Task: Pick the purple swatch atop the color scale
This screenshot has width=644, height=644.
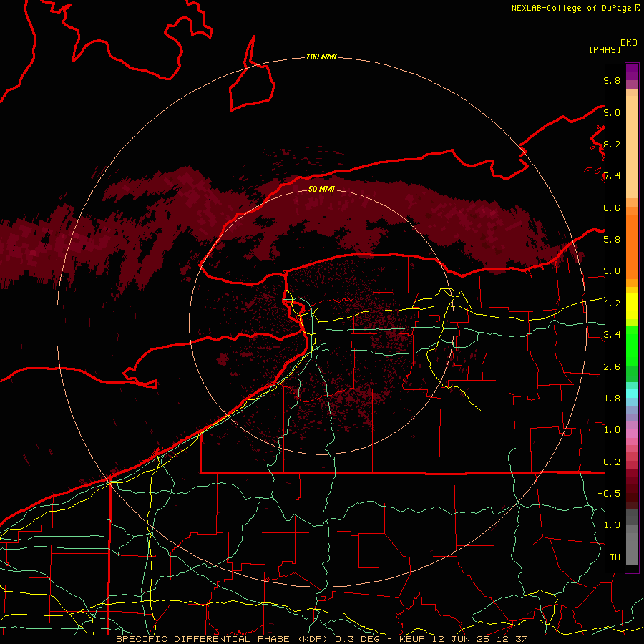Action: click(x=632, y=72)
